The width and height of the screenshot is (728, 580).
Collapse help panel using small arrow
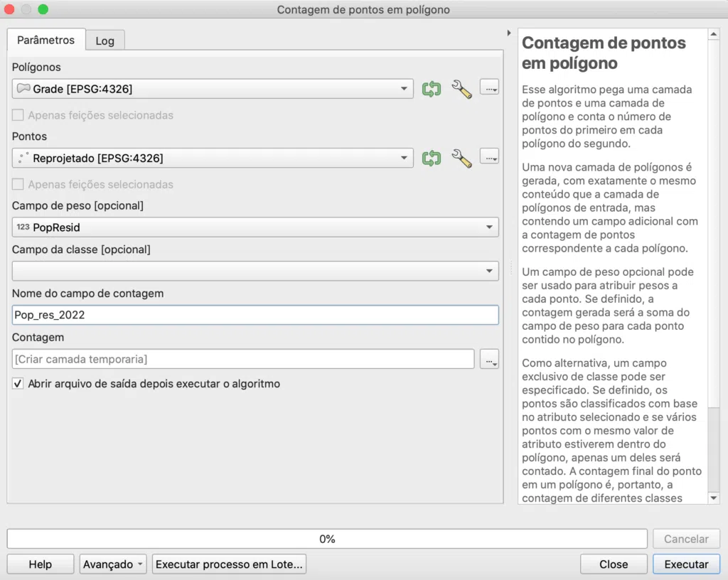tap(509, 33)
